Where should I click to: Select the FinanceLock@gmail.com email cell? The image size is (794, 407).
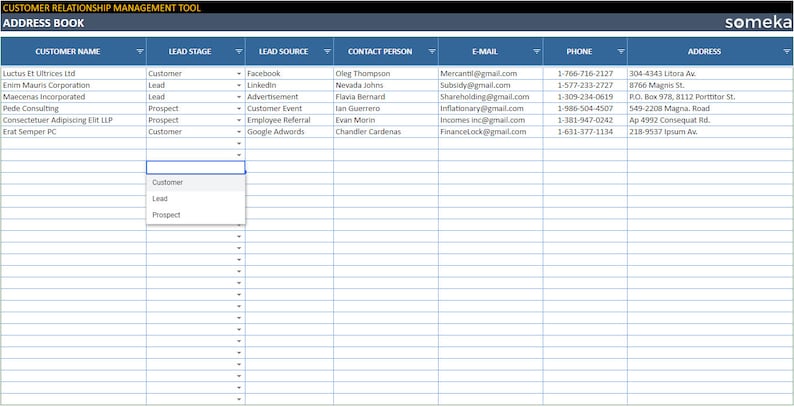(x=491, y=132)
